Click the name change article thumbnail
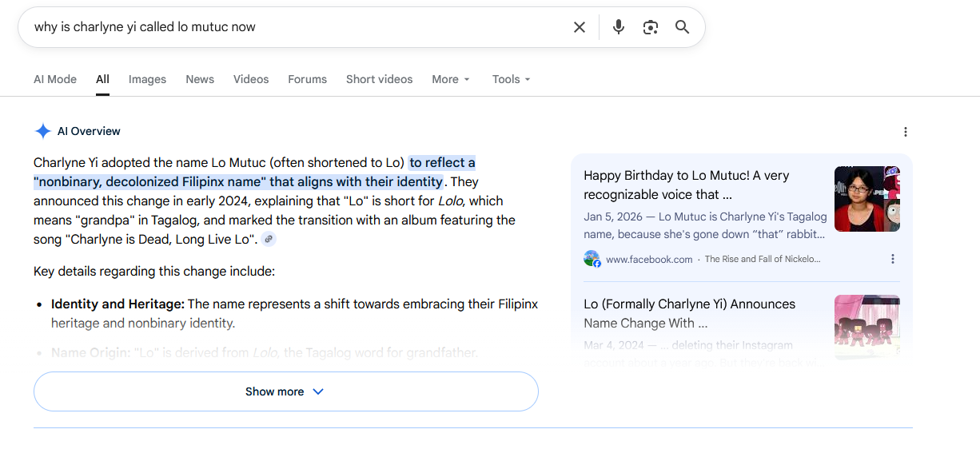980x449 pixels. coord(866,326)
